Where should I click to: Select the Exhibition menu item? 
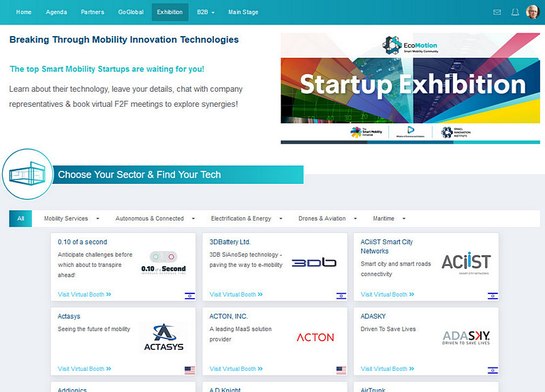(x=170, y=12)
